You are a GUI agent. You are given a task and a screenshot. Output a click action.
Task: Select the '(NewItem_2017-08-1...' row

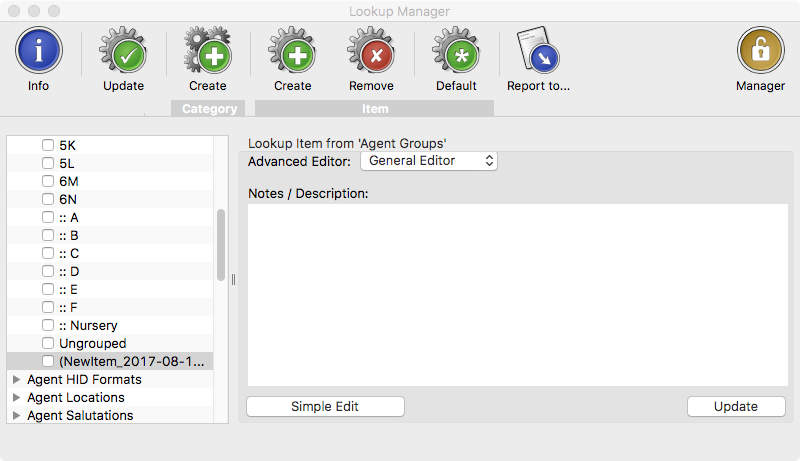[x=110, y=361]
